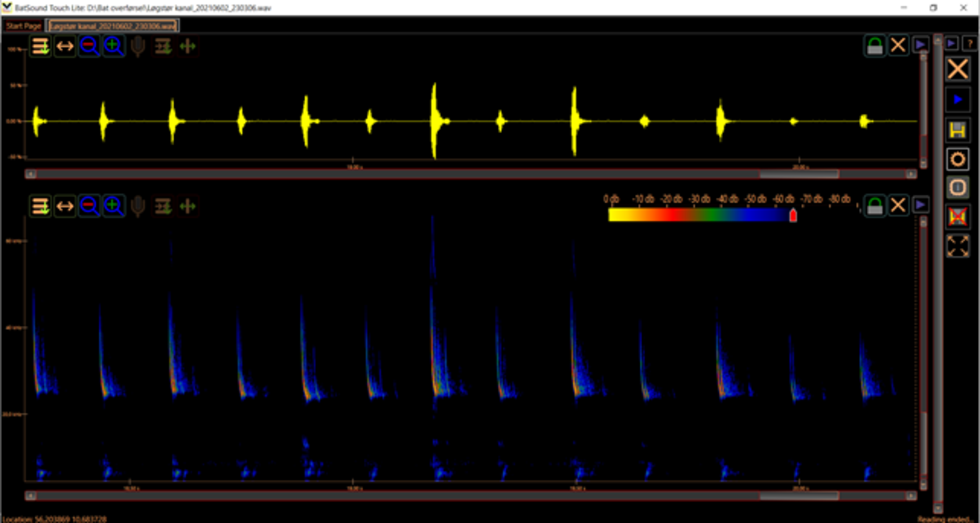Screen dimensions: 980x523
Task: Toggle the oscillogram panel's green lock
Action: 874,46
